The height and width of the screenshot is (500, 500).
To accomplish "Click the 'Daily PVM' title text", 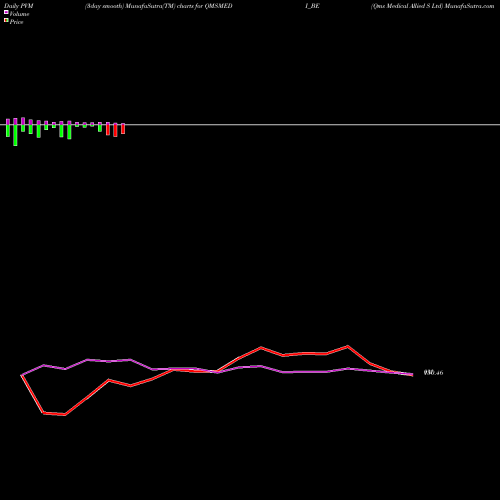I will [19, 6].
